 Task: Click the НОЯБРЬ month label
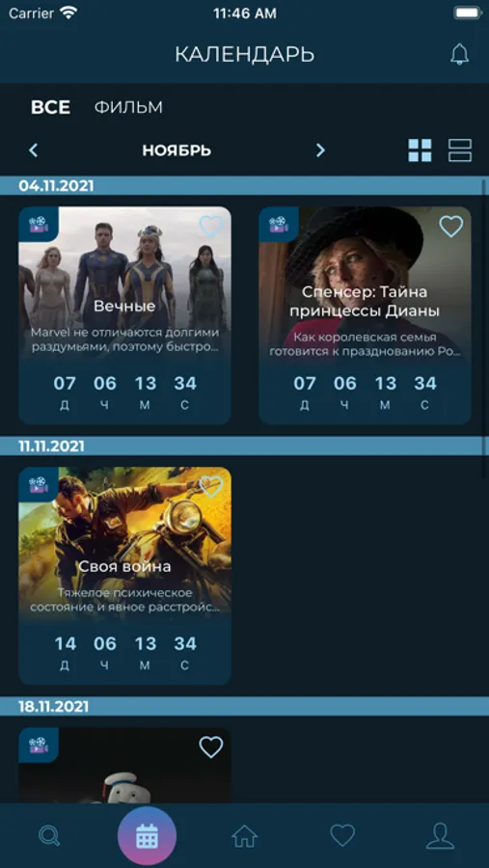tap(177, 150)
